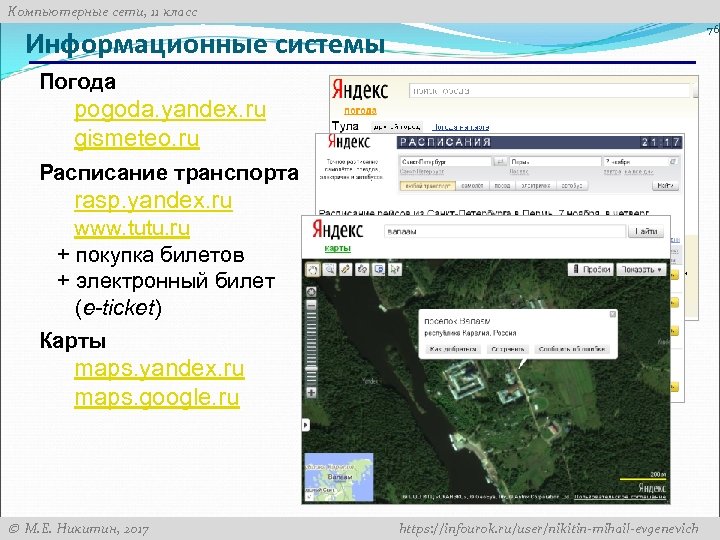Viewport: 720px width, 540px height.
Task: Click the 21:17 clock in Расписания header
Action: 660,142
